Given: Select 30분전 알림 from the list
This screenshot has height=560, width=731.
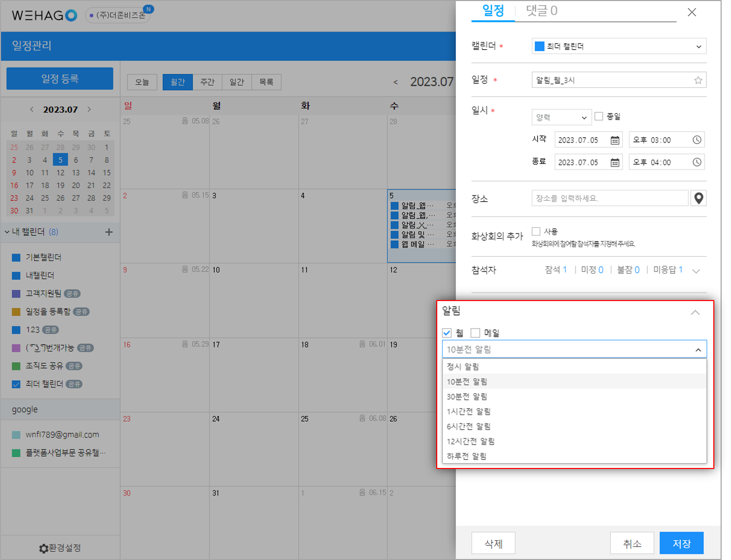Looking at the screenshot, I should [467, 397].
